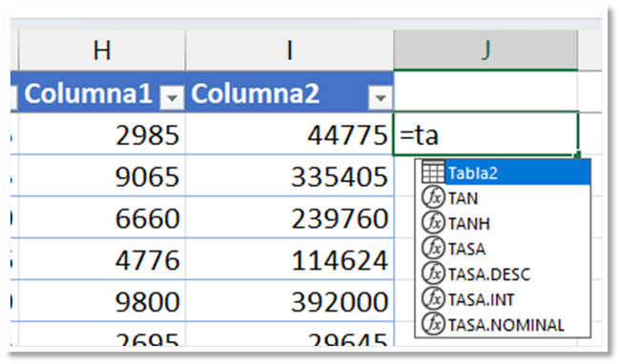Choose the TANH function suggestion
Screen dimensions: 620x364
[x=503, y=223]
